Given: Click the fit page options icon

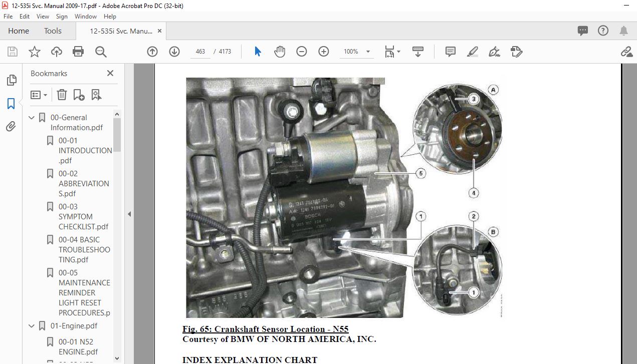Looking at the screenshot, I should click(x=389, y=52).
